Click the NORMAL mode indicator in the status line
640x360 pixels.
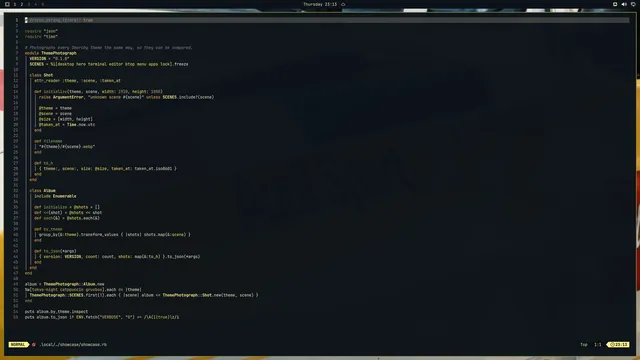pyautogui.click(x=18, y=344)
